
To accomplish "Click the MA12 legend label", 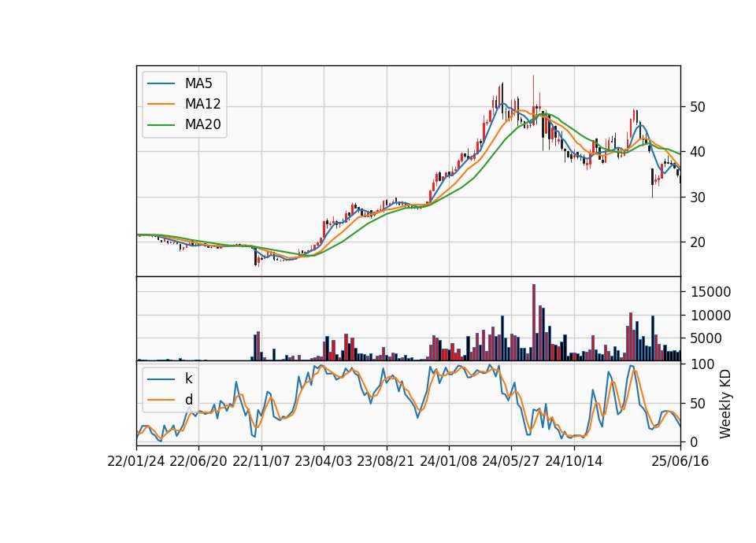I will click(x=202, y=104).
